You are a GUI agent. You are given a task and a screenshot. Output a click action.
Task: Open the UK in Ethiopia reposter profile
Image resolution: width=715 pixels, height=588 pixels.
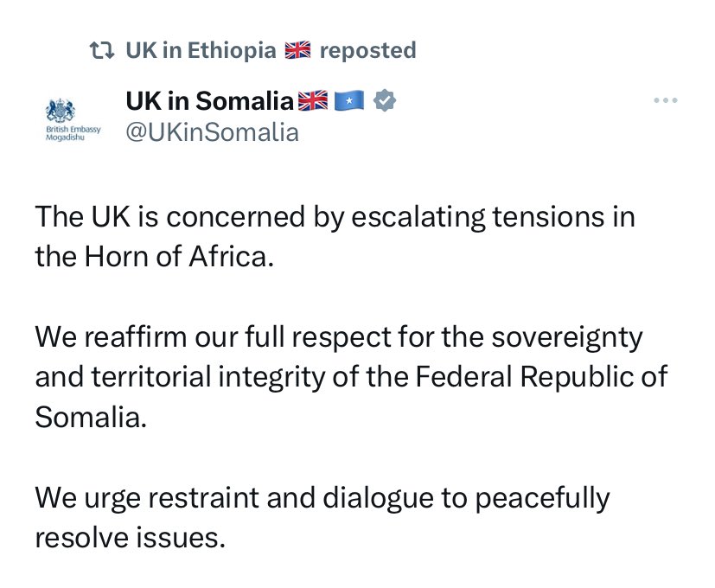coord(200,51)
